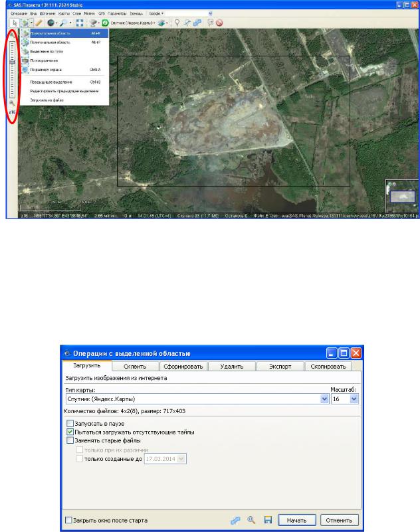Pick the ruler distance measurement tool

click(x=39, y=23)
